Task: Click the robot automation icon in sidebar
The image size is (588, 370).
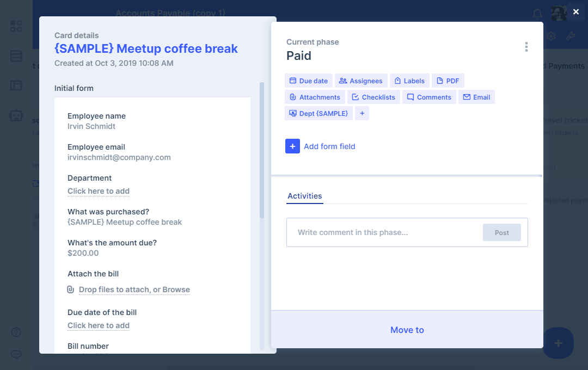Action: coord(16,115)
